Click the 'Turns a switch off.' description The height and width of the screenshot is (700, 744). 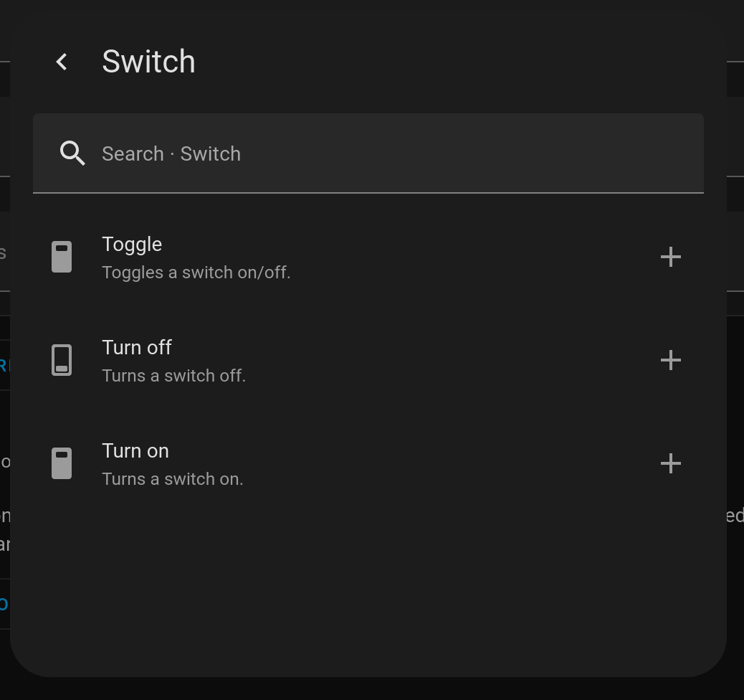click(173, 376)
